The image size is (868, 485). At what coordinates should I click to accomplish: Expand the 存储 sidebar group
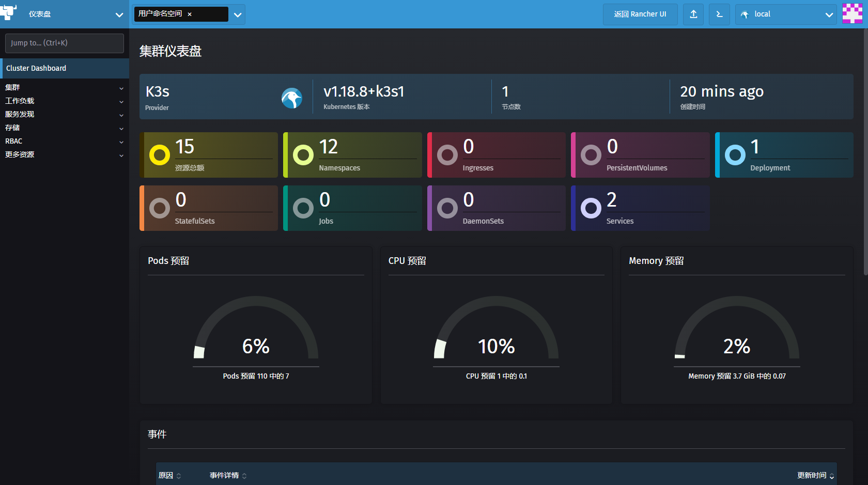65,128
